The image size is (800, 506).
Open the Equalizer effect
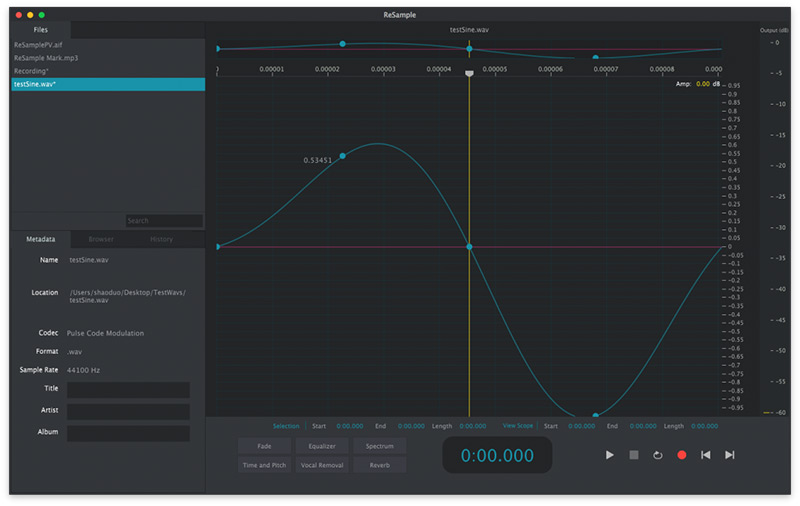[322, 446]
